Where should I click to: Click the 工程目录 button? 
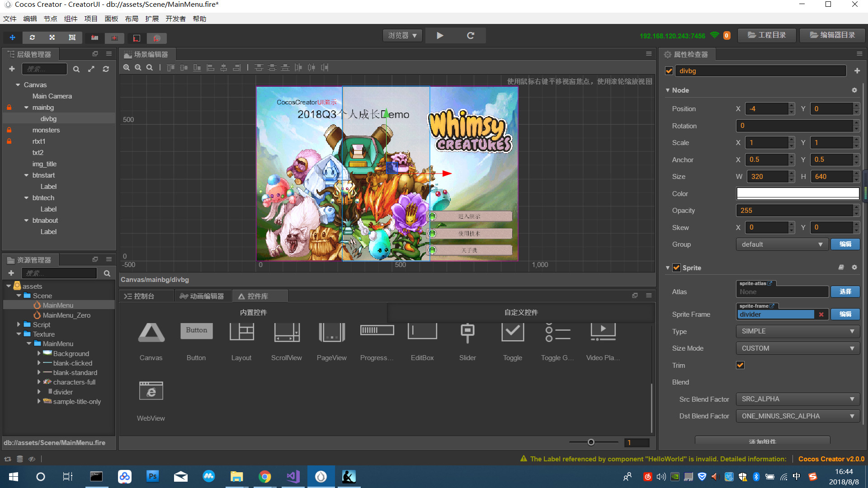pyautogui.click(x=767, y=35)
